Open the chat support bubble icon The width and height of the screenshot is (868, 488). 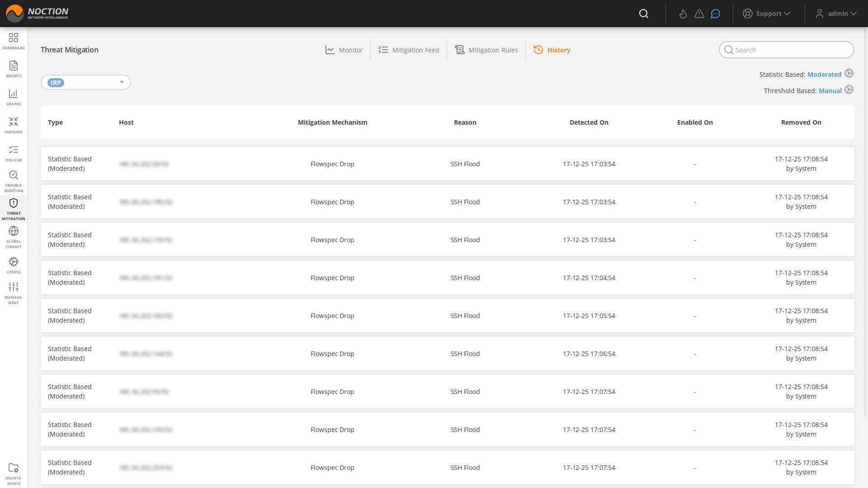coord(715,14)
